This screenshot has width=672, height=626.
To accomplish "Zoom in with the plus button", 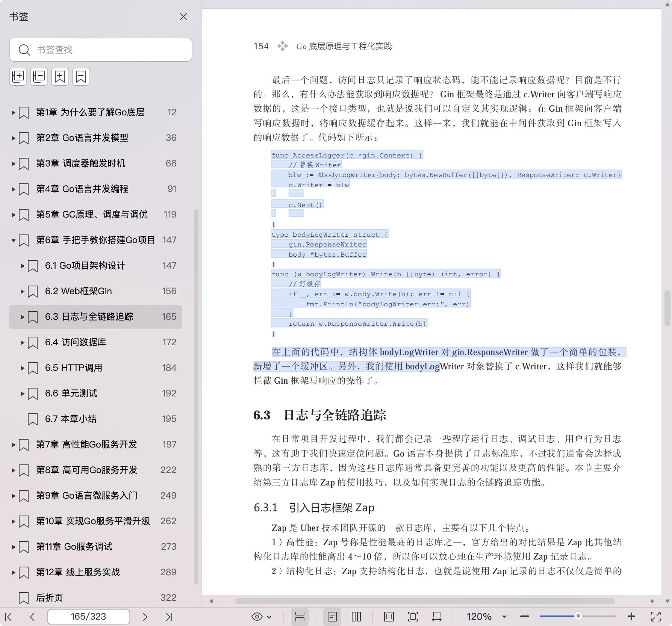I will tap(631, 617).
